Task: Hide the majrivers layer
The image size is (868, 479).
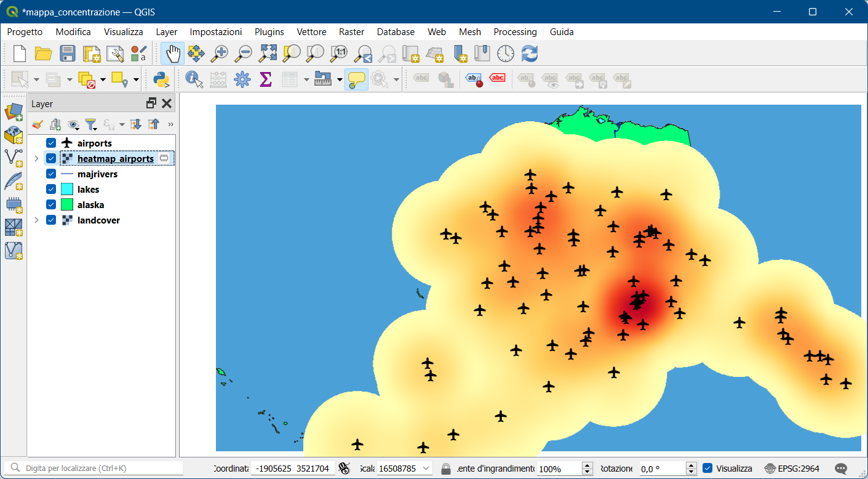Action: 51,174
